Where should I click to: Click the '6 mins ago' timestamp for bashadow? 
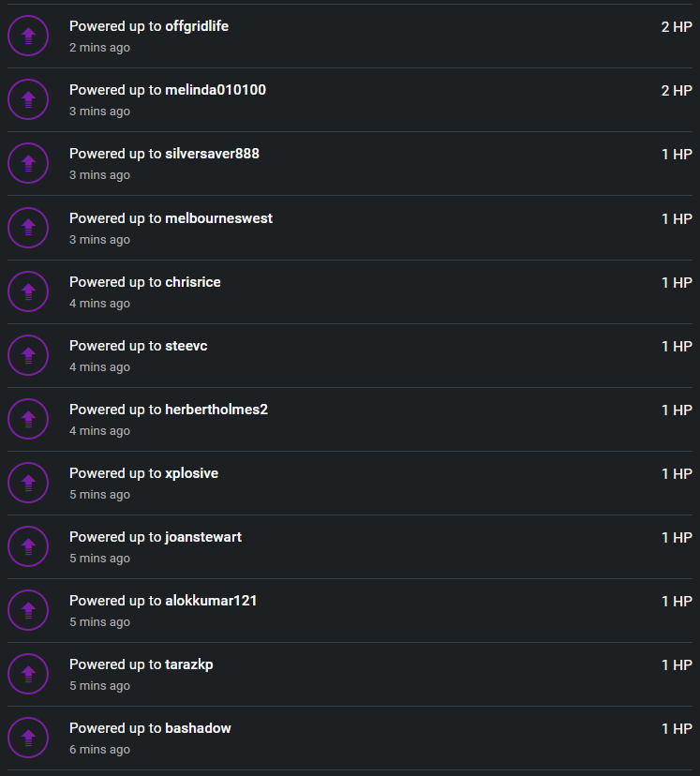[100, 749]
